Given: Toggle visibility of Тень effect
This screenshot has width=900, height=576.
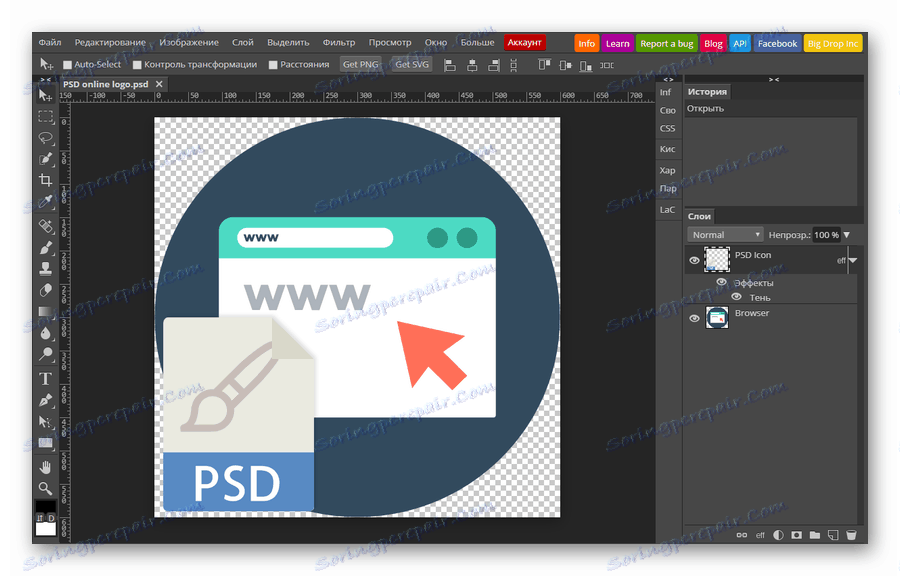Looking at the screenshot, I should [736, 297].
